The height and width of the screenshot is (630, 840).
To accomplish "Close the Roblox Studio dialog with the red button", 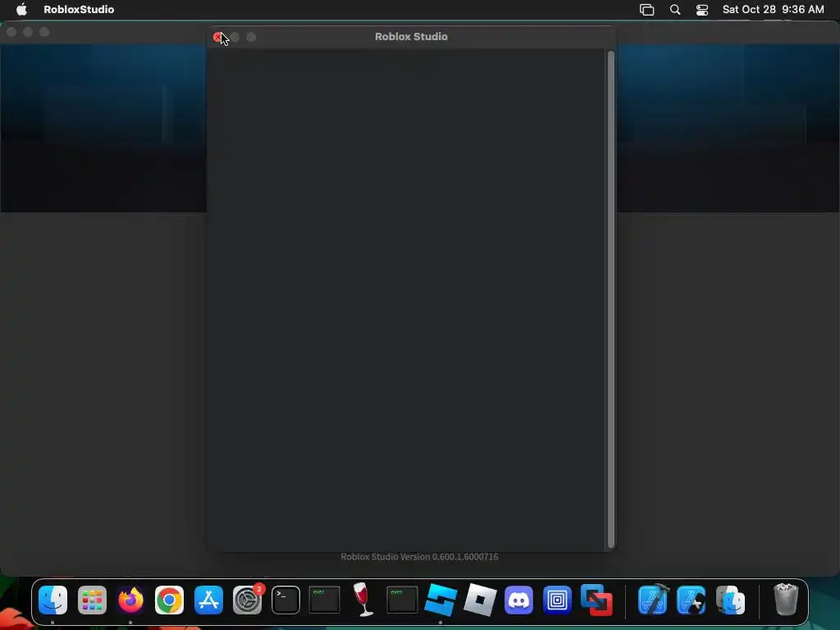I will pyautogui.click(x=217, y=37).
